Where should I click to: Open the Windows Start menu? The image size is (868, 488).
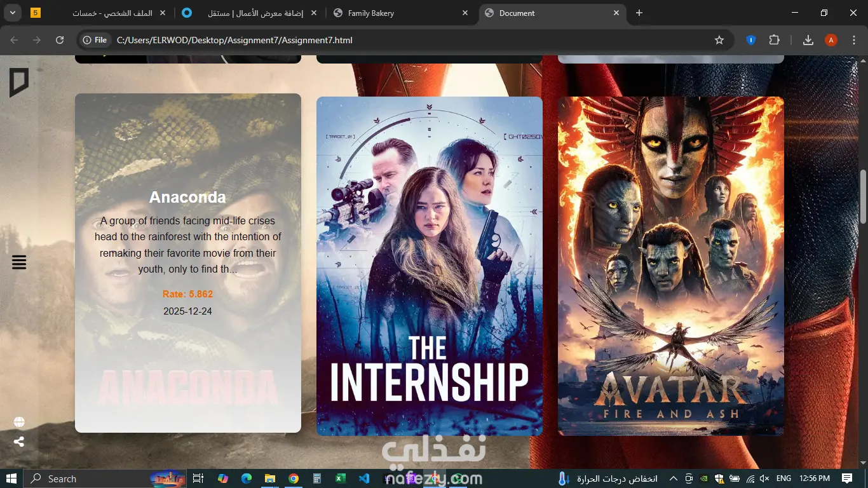(x=11, y=478)
